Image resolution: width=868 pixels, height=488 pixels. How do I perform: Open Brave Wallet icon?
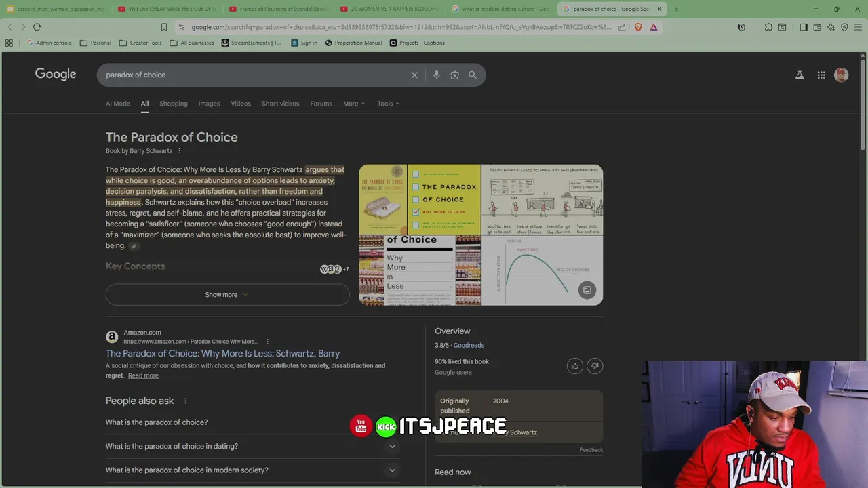click(817, 27)
